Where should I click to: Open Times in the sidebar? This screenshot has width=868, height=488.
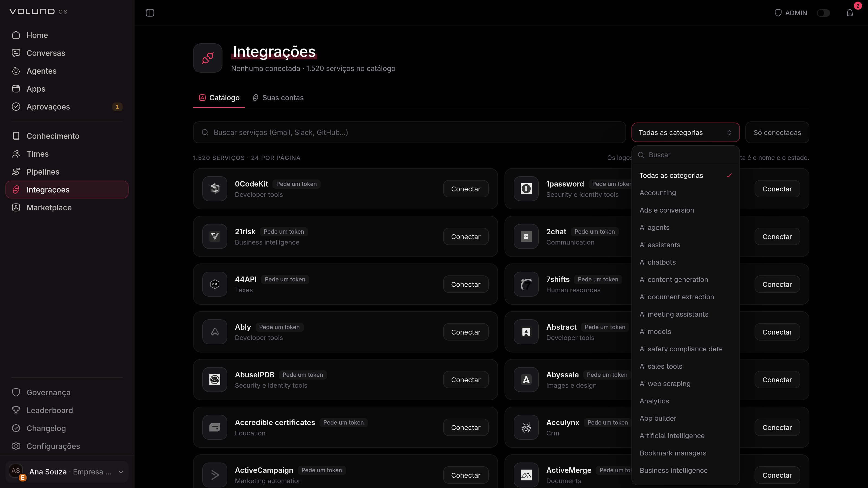point(67,153)
